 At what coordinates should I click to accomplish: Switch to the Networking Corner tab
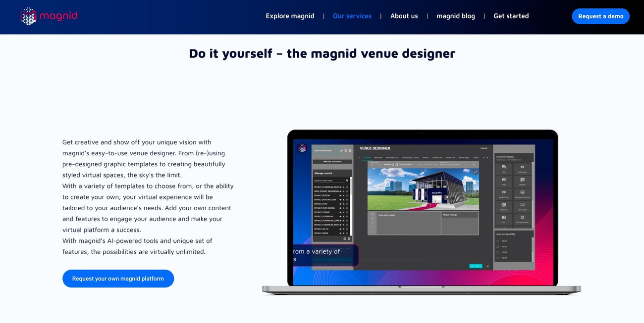pos(410,158)
